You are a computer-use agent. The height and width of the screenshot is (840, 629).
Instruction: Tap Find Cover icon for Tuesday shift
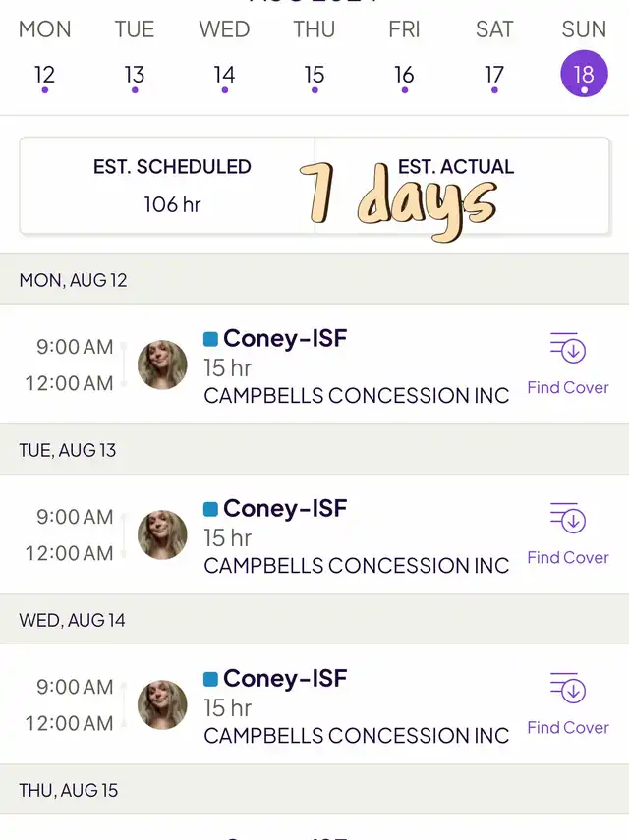pos(568,518)
